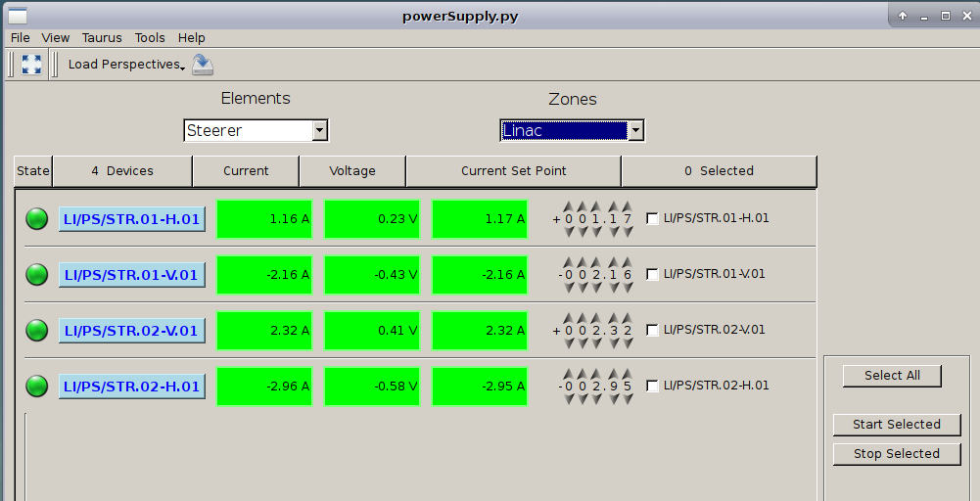Click green state LED of LI/PS/STR.01-V.01
980x501 pixels.
pos(37,275)
